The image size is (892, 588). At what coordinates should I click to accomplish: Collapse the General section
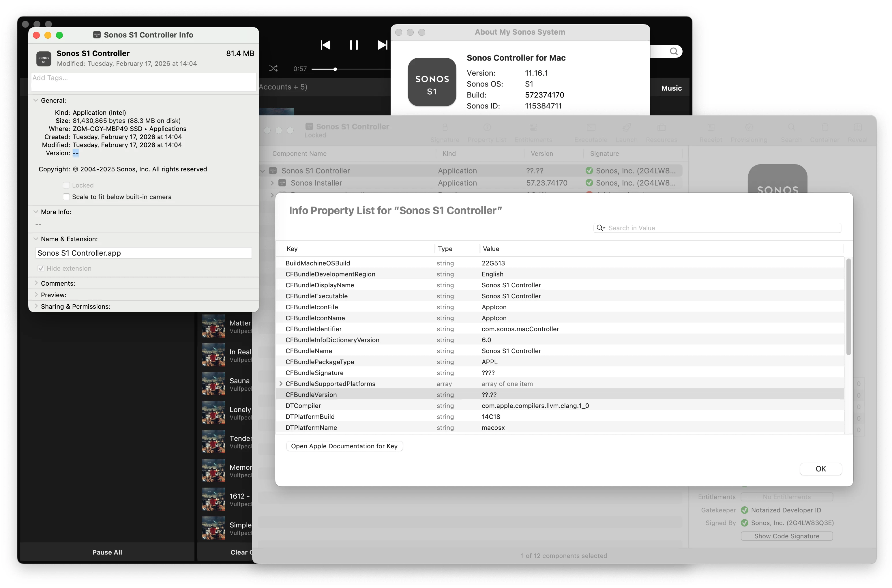click(36, 100)
